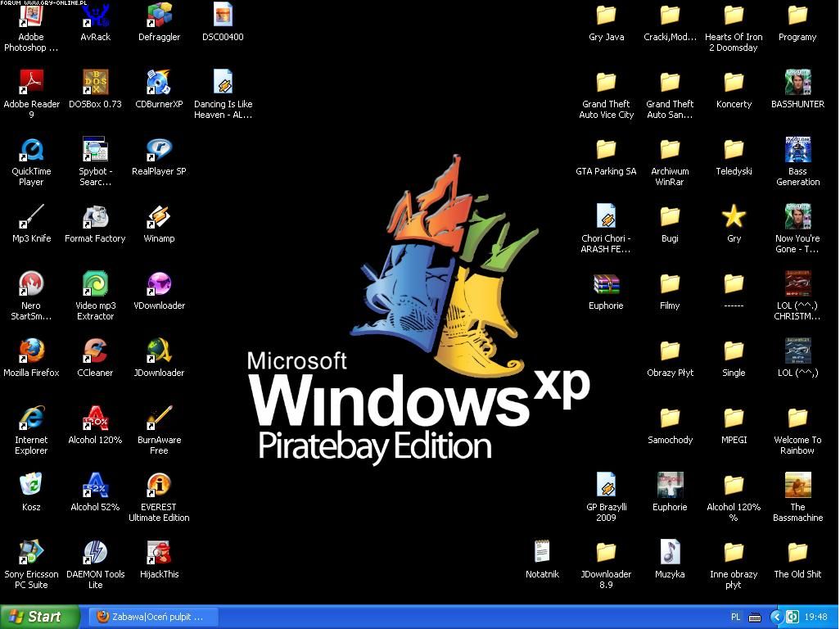Viewport: 840px width, 629px height.
Task: Select the GP Brazylii 2009 file
Action: click(606, 484)
